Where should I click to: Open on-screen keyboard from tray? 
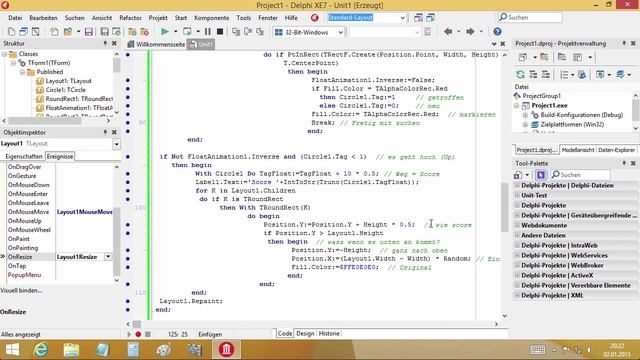click(x=537, y=349)
